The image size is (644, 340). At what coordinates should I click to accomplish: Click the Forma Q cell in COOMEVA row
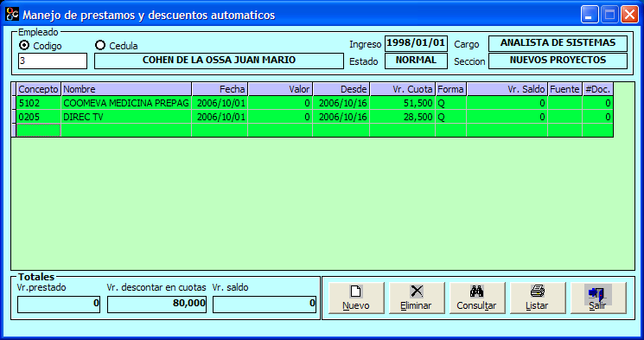coord(451,103)
